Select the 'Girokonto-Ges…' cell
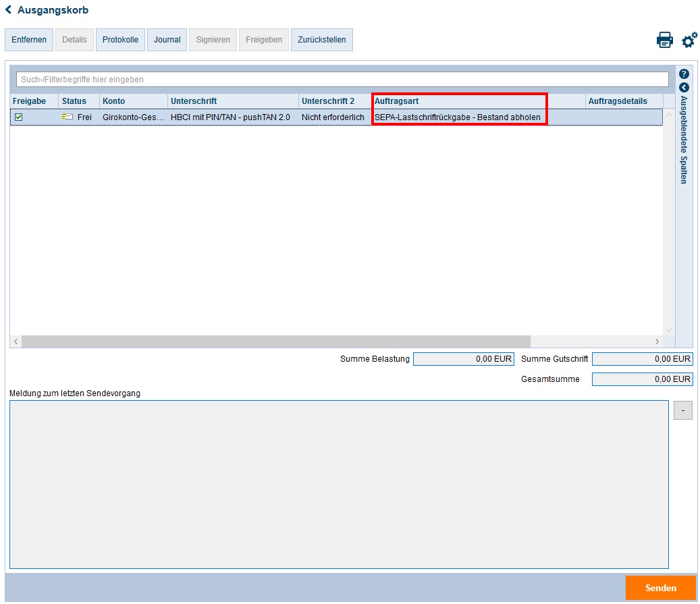The image size is (700, 604). [134, 117]
